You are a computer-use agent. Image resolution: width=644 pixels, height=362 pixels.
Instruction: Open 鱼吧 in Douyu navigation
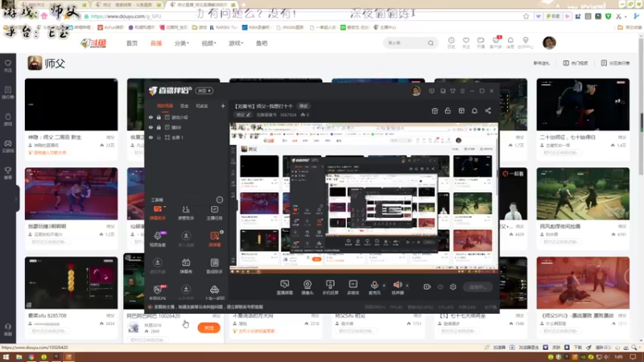coord(262,43)
